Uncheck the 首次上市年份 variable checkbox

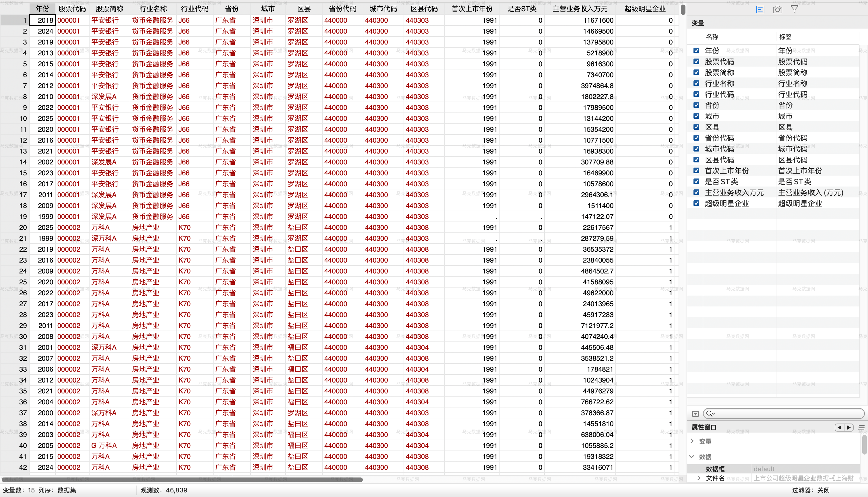pos(696,171)
